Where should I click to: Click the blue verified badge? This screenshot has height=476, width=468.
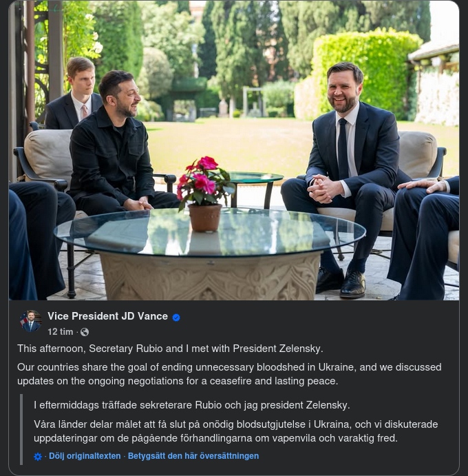[x=176, y=317]
